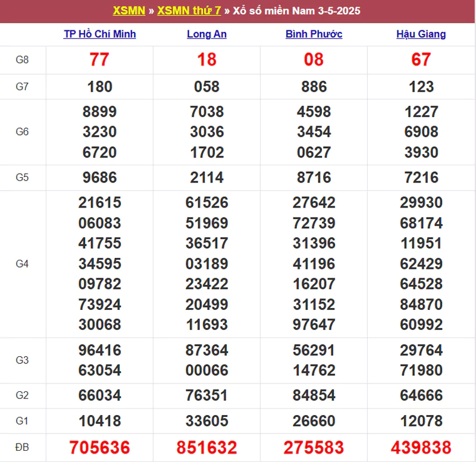Click G6 number 8899

(x=99, y=112)
